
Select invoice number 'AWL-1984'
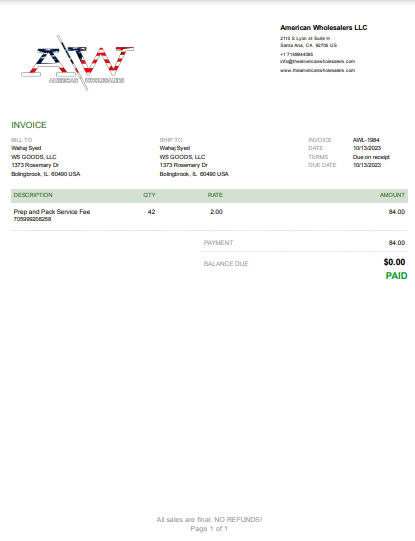(366, 140)
